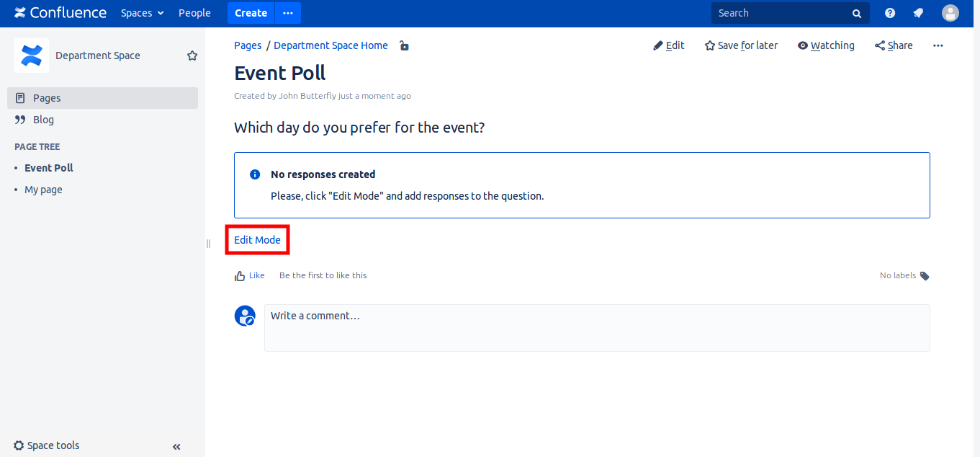Open the Create more options ellipsis button

[288, 13]
